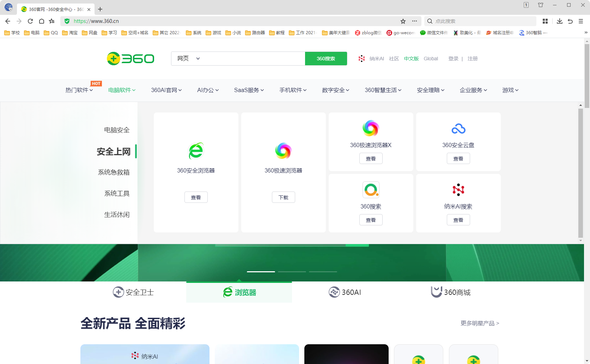Click the undo closed tab icon
The image size is (590, 364).
[570, 21]
